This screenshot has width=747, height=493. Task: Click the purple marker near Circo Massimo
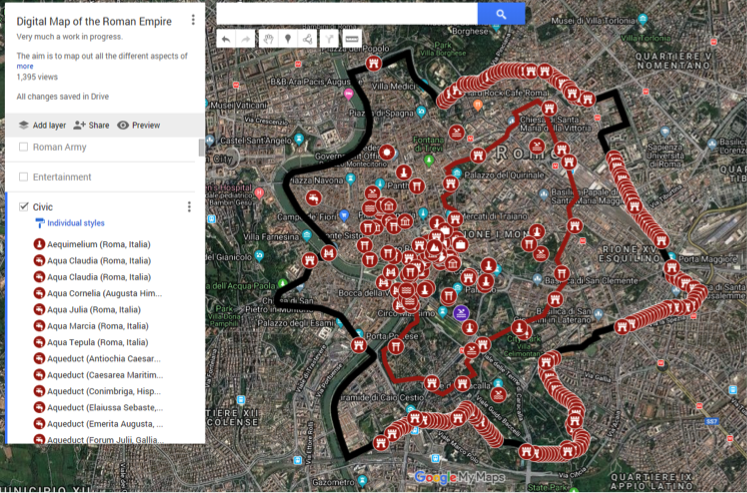click(461, 313)
